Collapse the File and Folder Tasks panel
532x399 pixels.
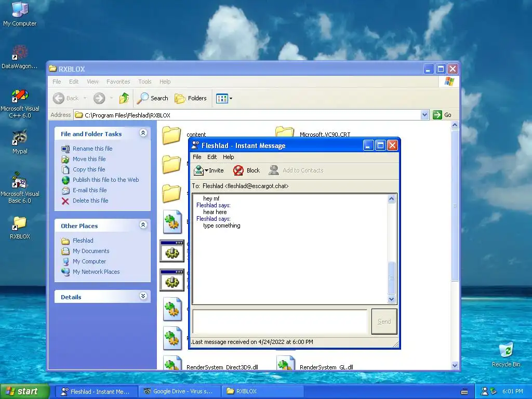click(x=143, y=133)
